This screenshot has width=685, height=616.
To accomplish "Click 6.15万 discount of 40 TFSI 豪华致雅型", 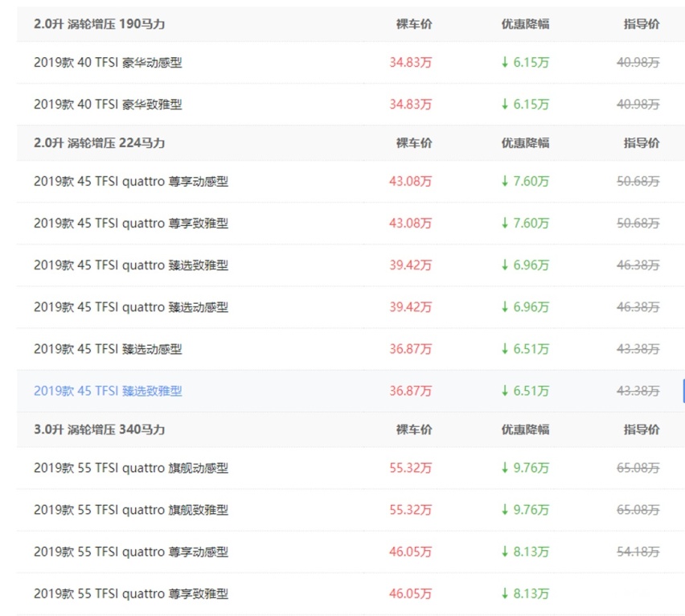I will coord(525,105).
